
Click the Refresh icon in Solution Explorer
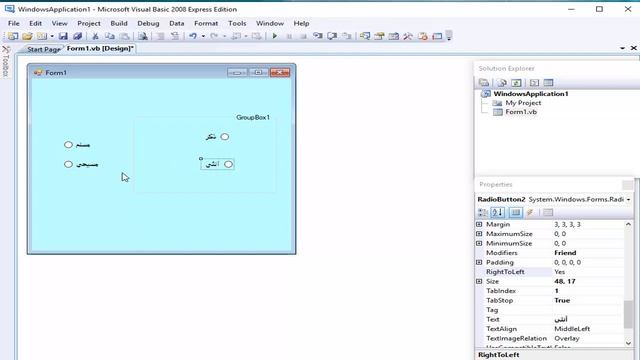[516, 83]
